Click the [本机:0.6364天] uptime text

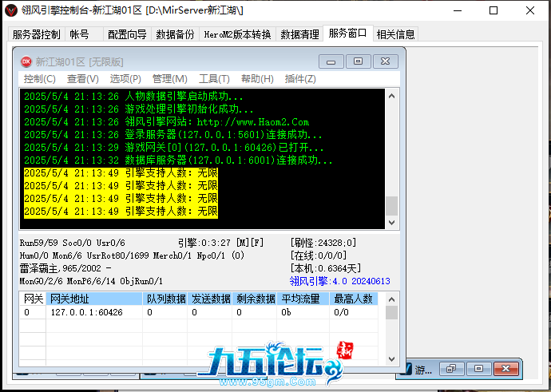[x=326, y=269]
